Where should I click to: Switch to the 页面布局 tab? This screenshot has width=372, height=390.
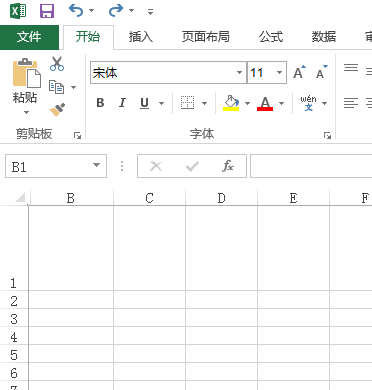206,37
